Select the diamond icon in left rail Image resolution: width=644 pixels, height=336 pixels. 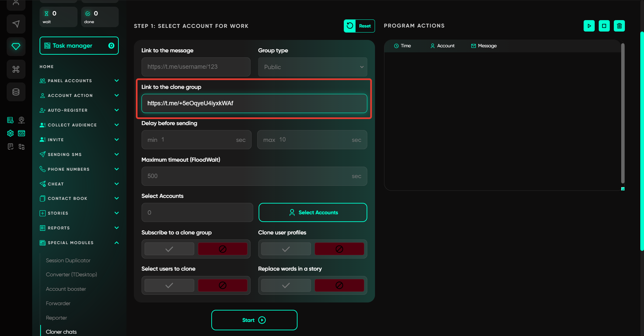(x=16, y=46)
